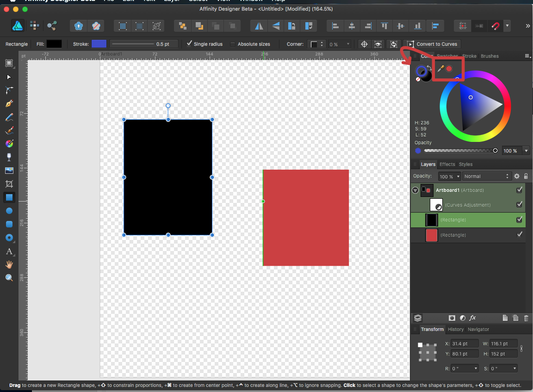Open layer blend options gear
The height and width of the screenshot is (392, 533).
[517, 176]
